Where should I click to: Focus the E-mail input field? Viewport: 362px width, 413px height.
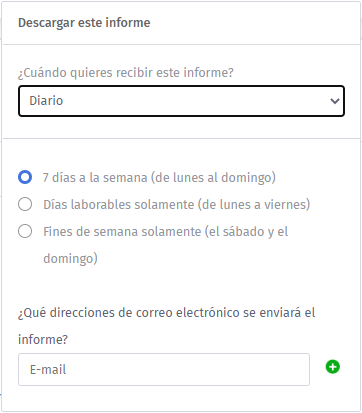164,369
